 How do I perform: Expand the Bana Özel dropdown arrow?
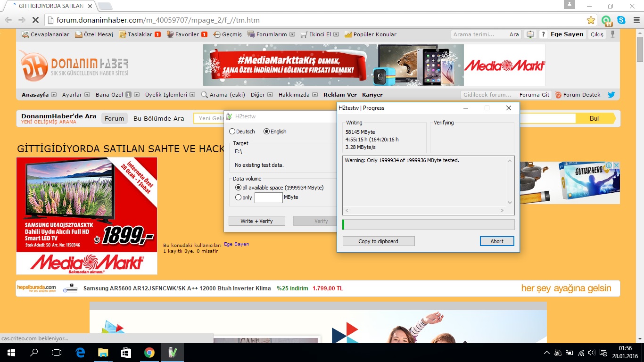point(137,95)
